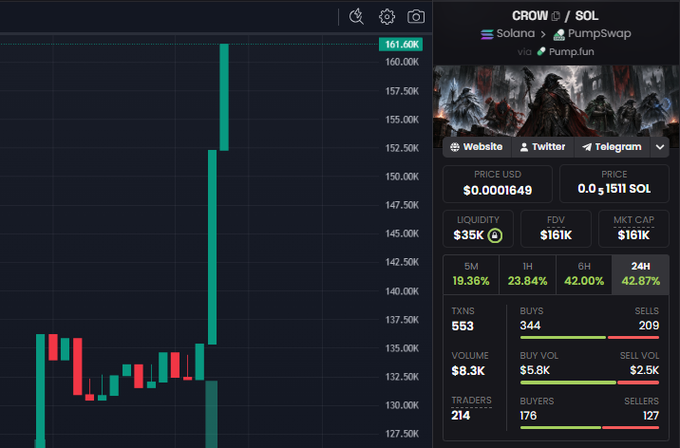Click the PumpSwap logo icon

(x=559, y=34)
